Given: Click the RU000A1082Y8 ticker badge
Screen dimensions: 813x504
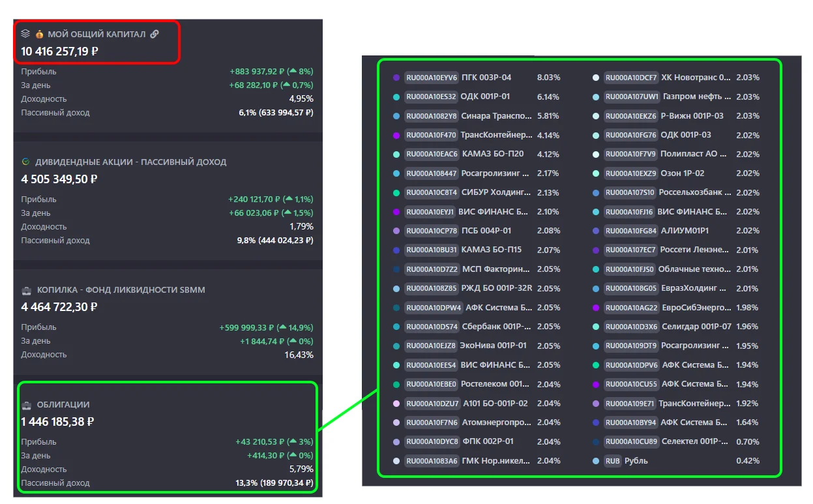Looking at the screenshot, I should [x=431, y=116].
